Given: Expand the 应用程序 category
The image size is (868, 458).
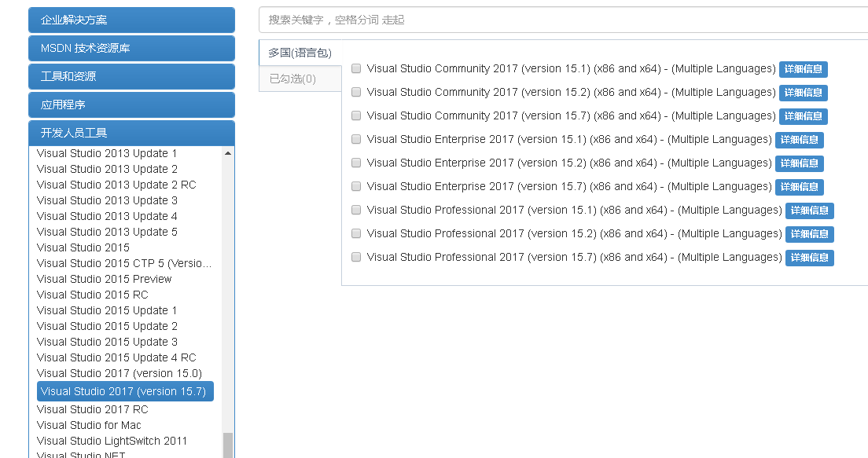Looking at the screenshot, I should point(132,104).
